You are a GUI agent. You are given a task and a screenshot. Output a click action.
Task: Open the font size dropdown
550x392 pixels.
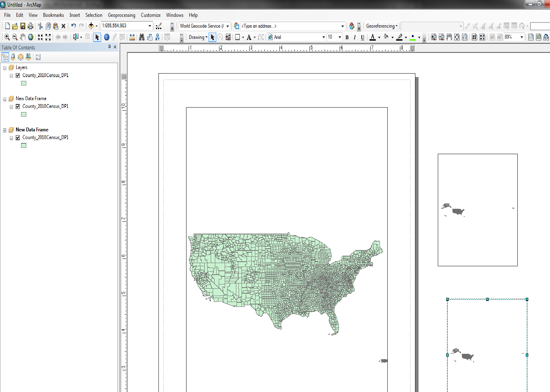pyautogui.click(x=340, y=37)
